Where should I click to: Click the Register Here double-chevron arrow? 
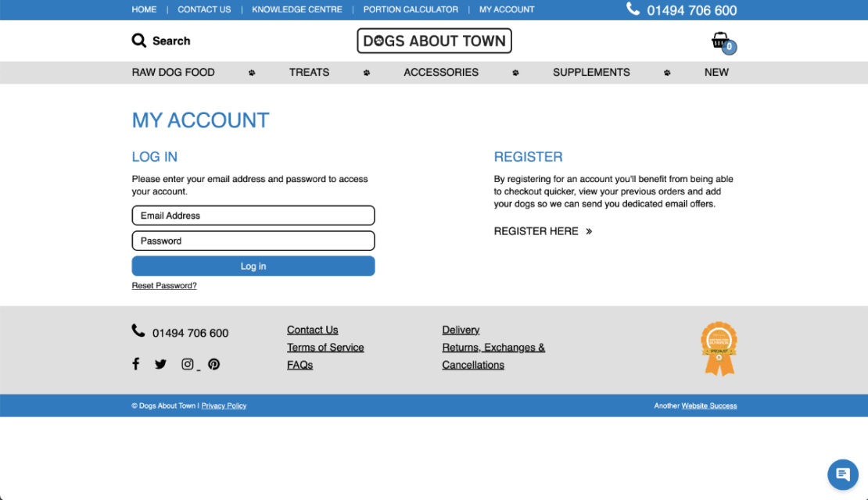tap(589, 231)
